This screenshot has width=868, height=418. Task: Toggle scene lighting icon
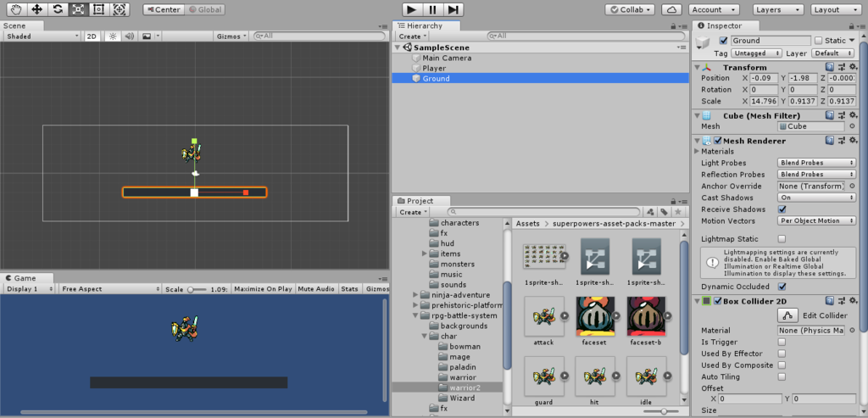point(113,36)
